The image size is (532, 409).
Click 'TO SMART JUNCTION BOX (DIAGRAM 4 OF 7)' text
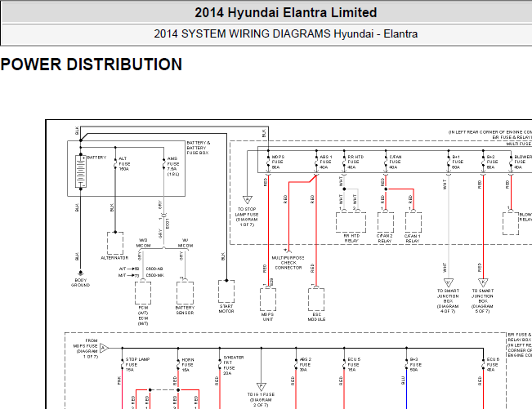[x=448, y=301]
